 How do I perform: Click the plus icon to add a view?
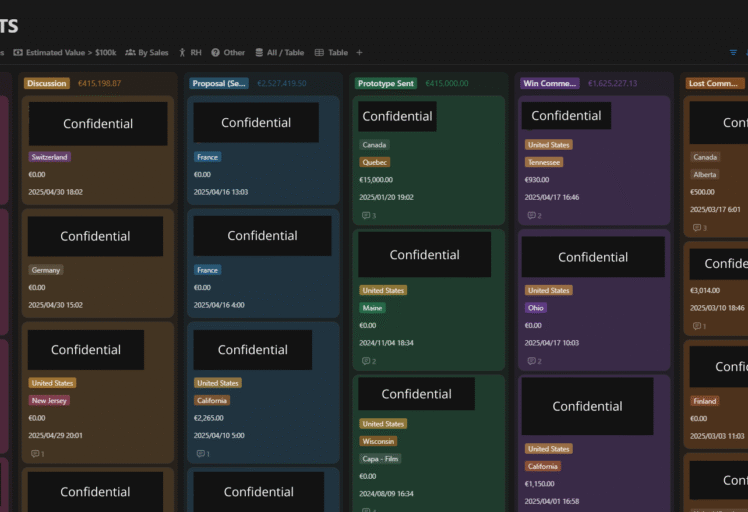[x=360, y=52]
